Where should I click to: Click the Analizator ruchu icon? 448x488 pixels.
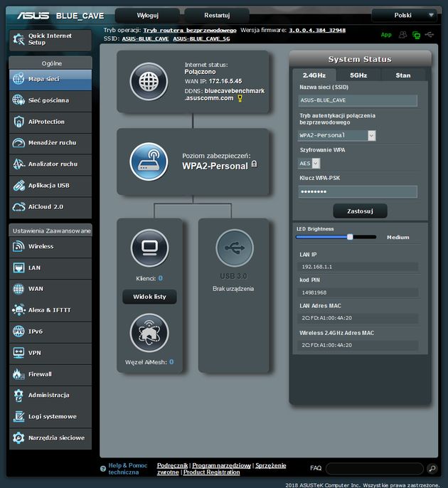pos(18,164)
